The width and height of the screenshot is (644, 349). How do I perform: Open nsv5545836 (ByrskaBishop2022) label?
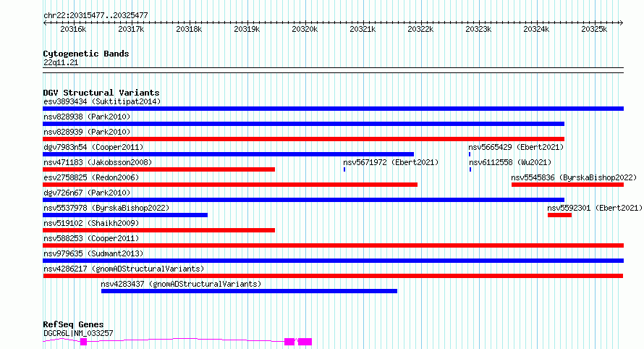click(x=574, y=177)
